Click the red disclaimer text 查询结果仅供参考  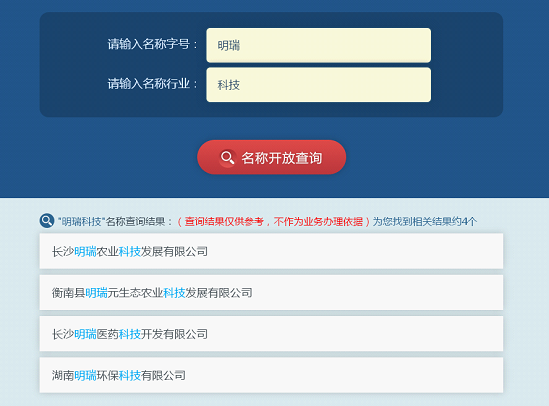tap(224, 222)
